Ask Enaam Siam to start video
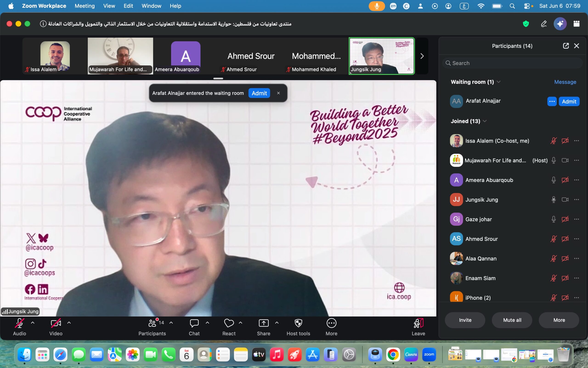This screenshot has width=588, height=368. coord(565,278)
